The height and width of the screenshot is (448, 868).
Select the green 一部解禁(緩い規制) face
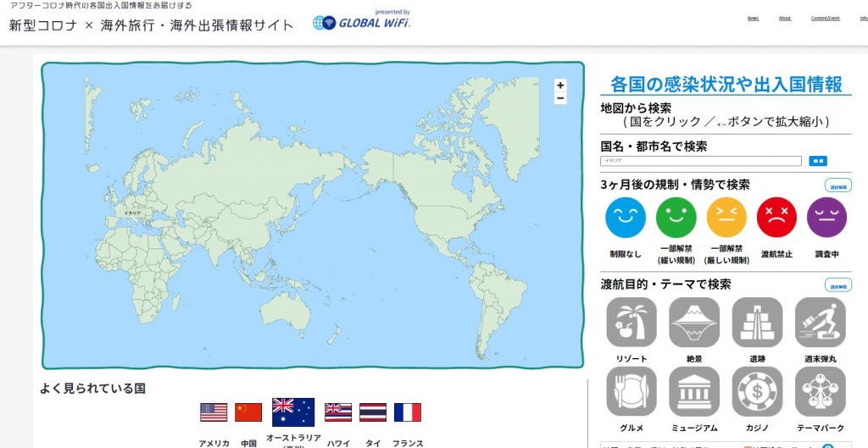[676, 218]
